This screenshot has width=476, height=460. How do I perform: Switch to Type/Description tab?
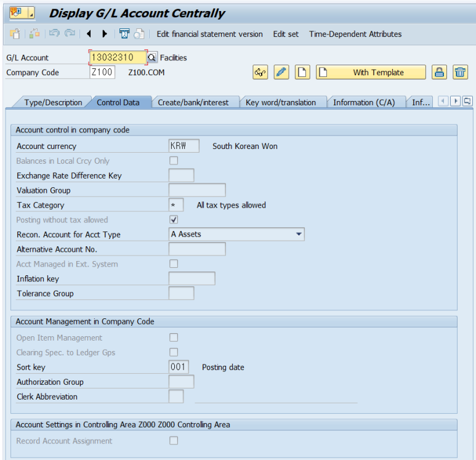[53, 102]
